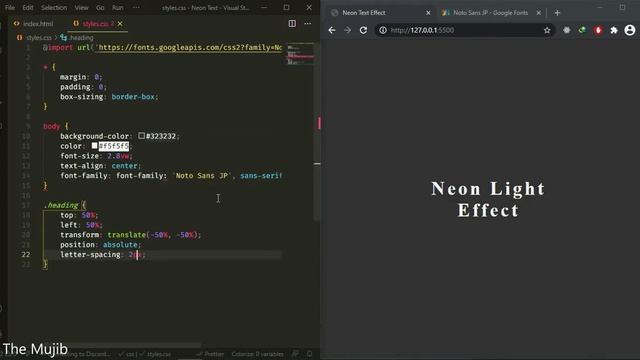
Task: Switch to the Neon Text Effect browser tab
Action: (363, 13)
